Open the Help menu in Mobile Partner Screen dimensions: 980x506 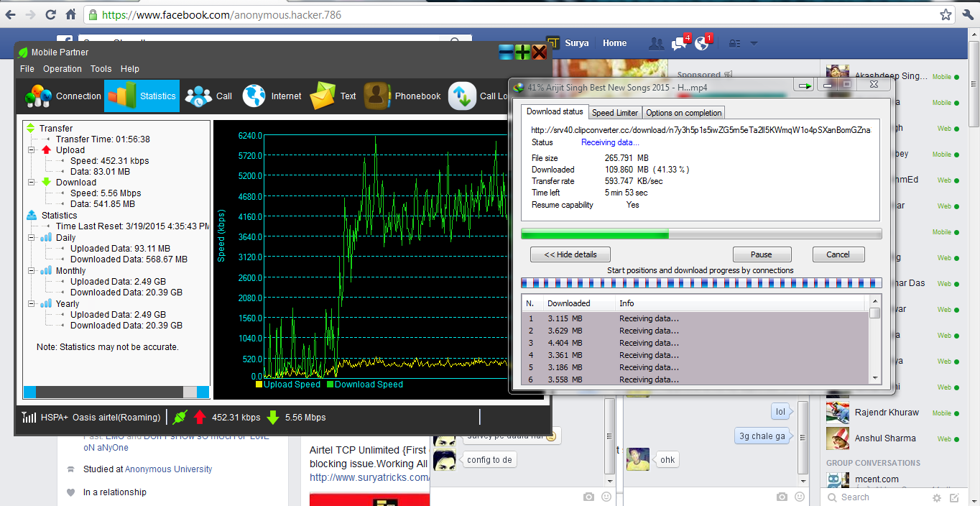[130, 69]
